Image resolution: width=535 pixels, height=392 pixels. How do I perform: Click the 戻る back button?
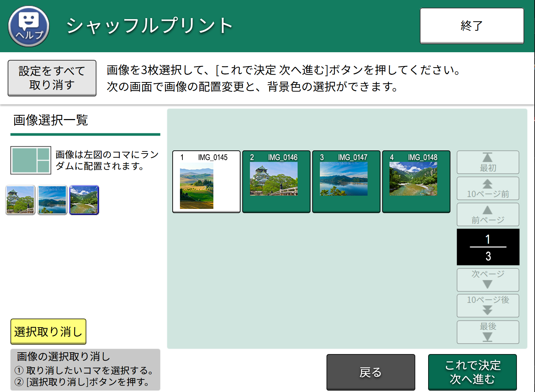pos(370,372)
